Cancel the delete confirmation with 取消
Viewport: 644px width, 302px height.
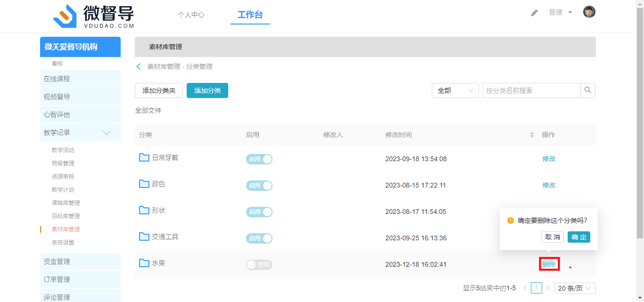(x=553, y=237)
